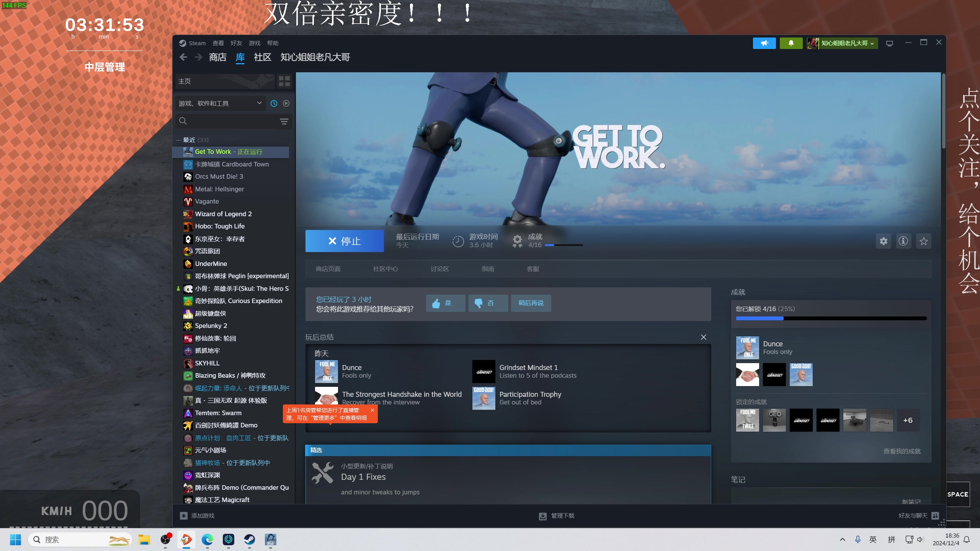Open the games, software and tools dropdown
Image resolution: width=980 pixels, height=551 pixels.
click(221, 103)
